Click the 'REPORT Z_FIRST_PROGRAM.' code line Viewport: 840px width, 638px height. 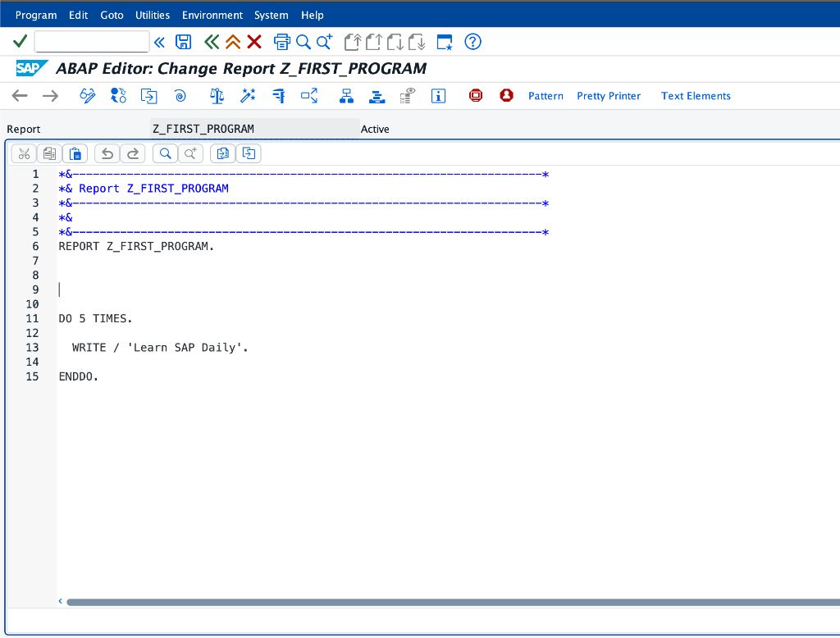(x=136, y=246)
